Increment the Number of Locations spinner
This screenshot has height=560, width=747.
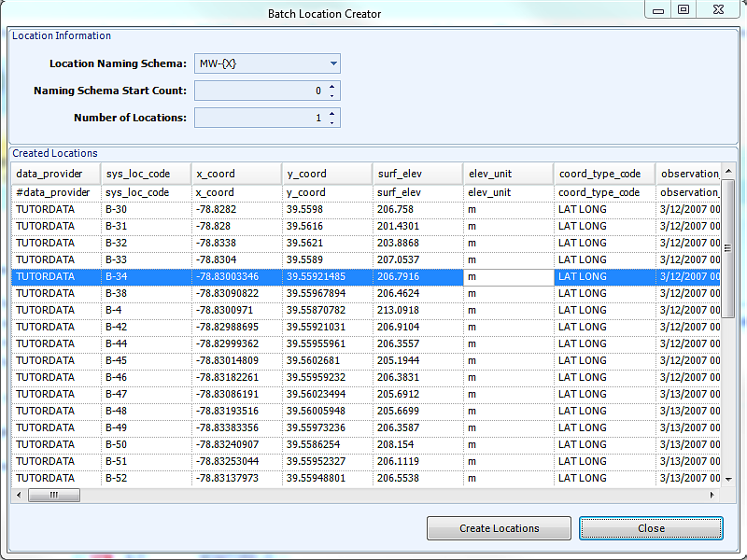(332, 114)
